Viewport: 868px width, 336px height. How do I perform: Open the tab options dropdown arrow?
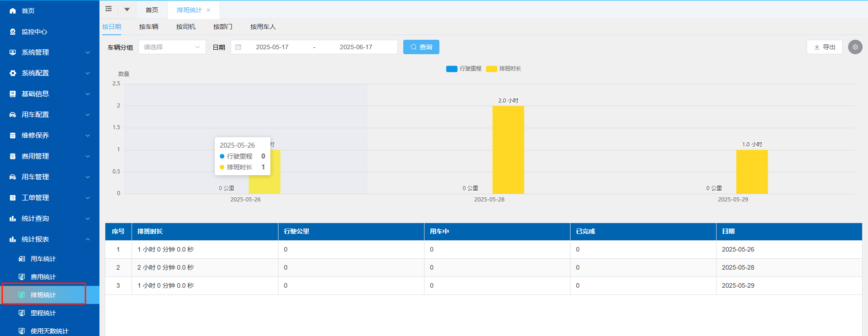(x=127, y=9)
